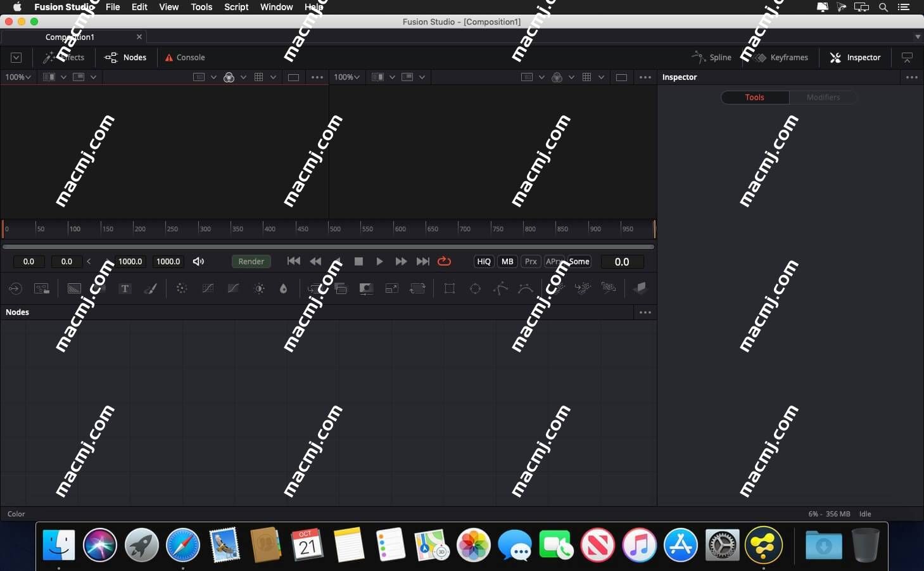The height and width of the screenshot is (571, 924).
Task: Switch to the Modifiers tab in Inspector
Action: click(x=823, y=98)
